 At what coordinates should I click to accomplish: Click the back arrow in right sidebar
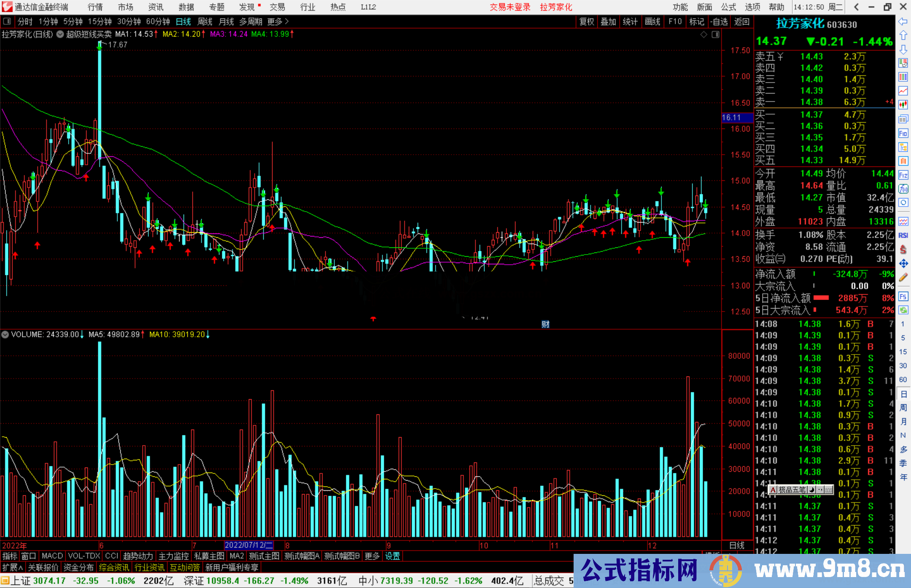point(903,21)
